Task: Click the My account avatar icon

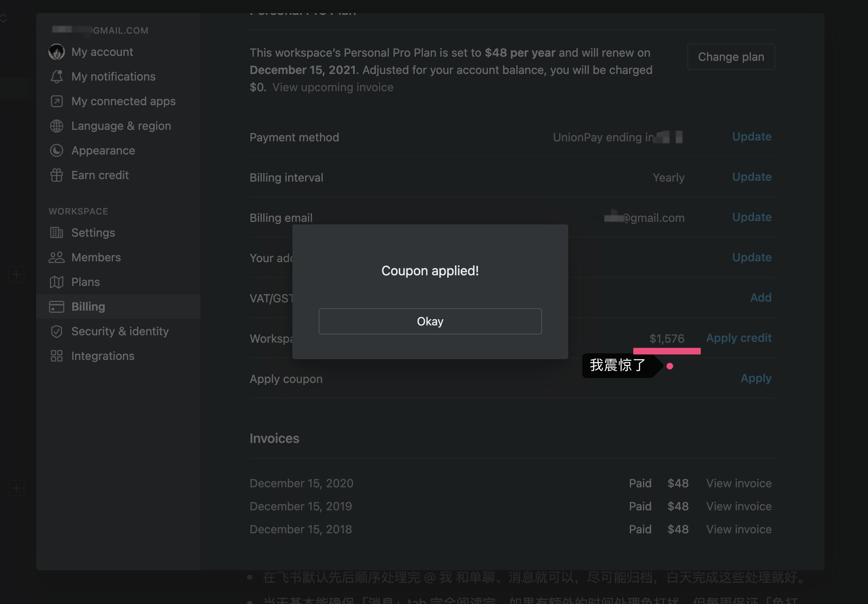Action: (57, 52)
